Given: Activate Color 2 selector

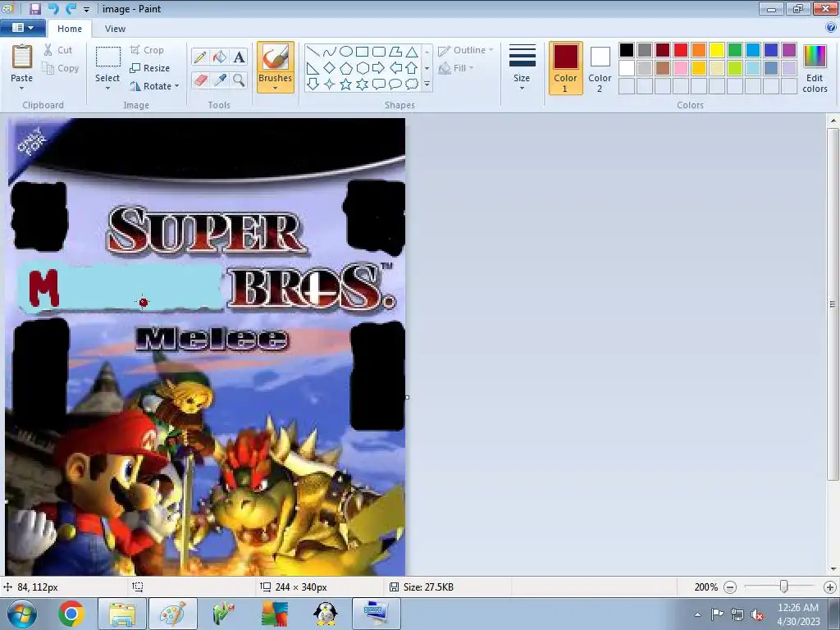Looking at the screenshot, I should pos(600,68).
